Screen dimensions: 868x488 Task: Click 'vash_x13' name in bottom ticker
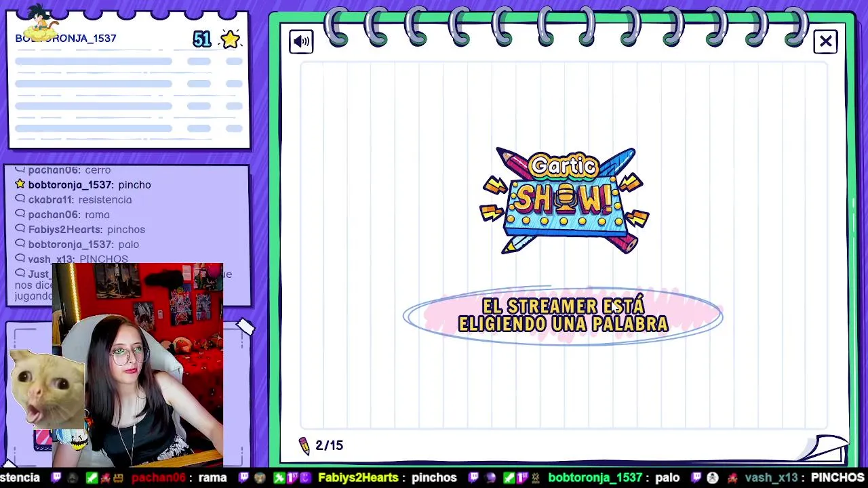tap(770, 478)
